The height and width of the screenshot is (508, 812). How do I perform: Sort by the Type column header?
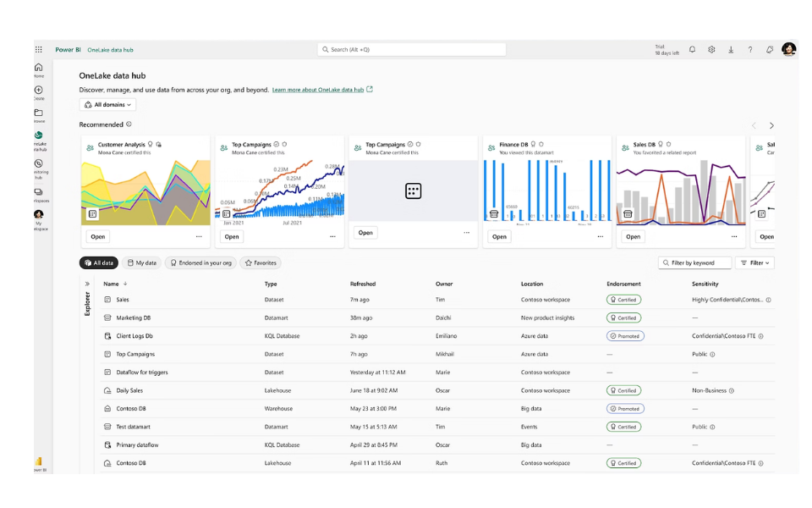click(x=271, y=284)
